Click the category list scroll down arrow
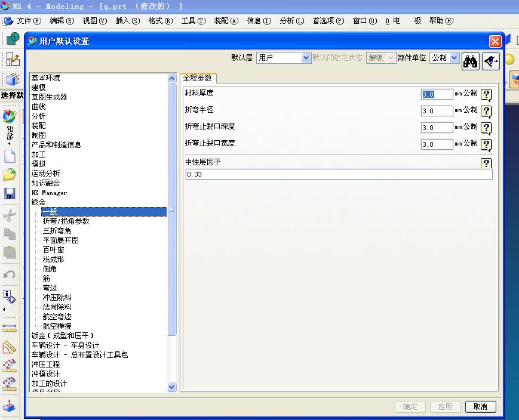The height and width of the screenshot is (420, 519). [x=171, y=387]
